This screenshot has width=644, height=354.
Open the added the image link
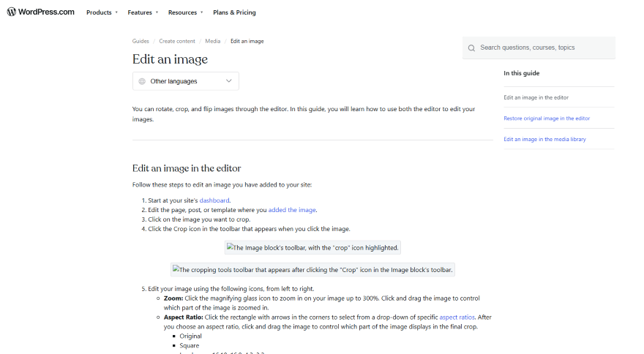pyautogui.click(x=292, y=210)
